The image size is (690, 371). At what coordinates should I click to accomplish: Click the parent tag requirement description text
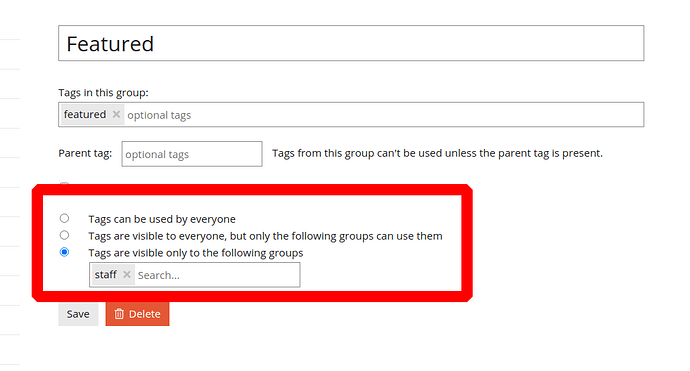[x=437, y=153]
